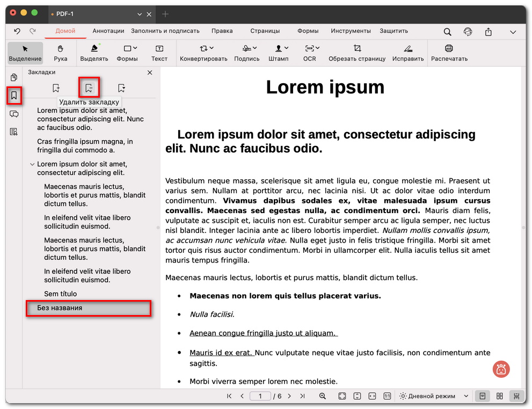Screen dimensions: 532x409
Task: Toggle Дневной режим display mode
Action: click(433, 396)
